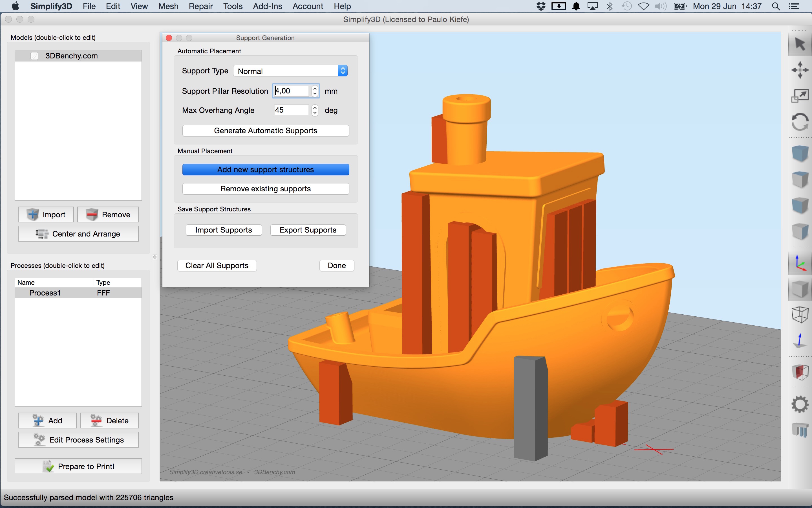This screenshot has height=508, width=812.
Task: Choose the translate (move) models tool
Action: 800,70
